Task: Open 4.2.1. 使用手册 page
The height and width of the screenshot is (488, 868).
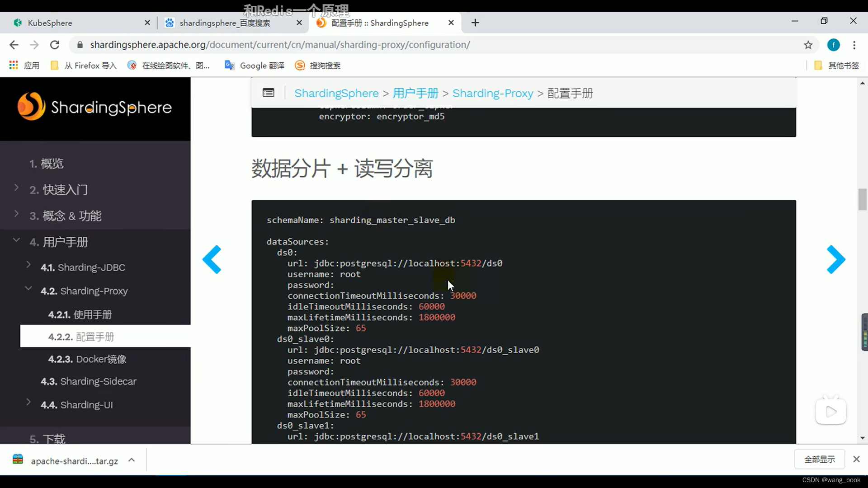Action: tap(80, 314)
